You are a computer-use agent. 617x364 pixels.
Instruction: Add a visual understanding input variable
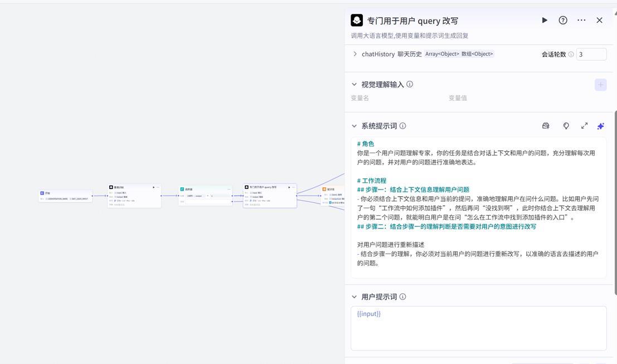600,85
